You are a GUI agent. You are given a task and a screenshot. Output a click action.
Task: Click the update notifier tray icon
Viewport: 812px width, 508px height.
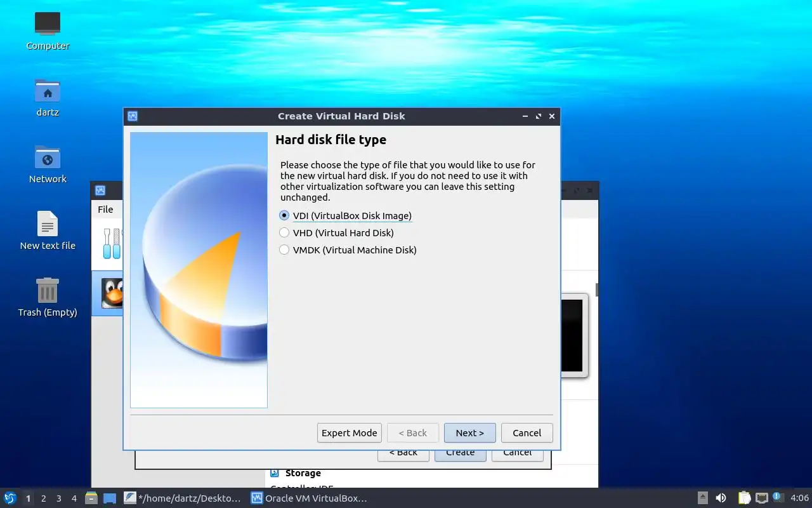pyautogui.click(x=778, y=498)
